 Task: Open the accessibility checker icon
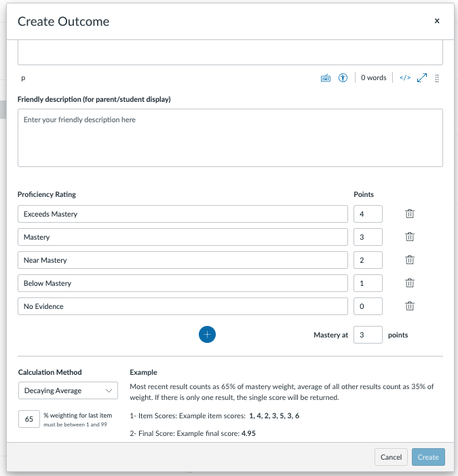[343, 78]
